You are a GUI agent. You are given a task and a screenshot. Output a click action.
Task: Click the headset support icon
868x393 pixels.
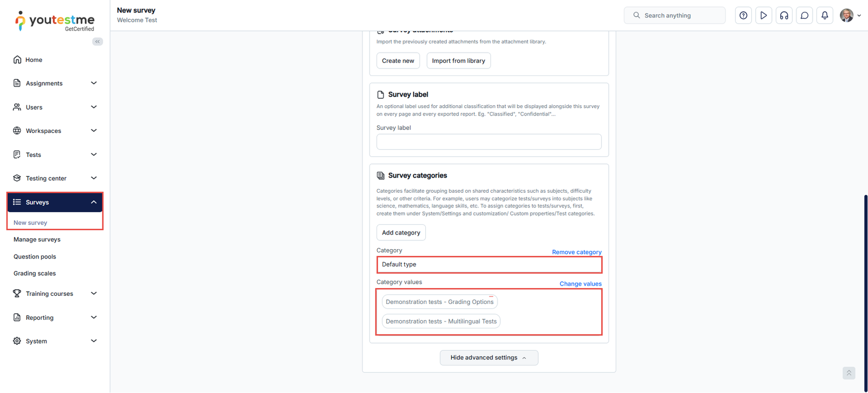tap(784, 16)
